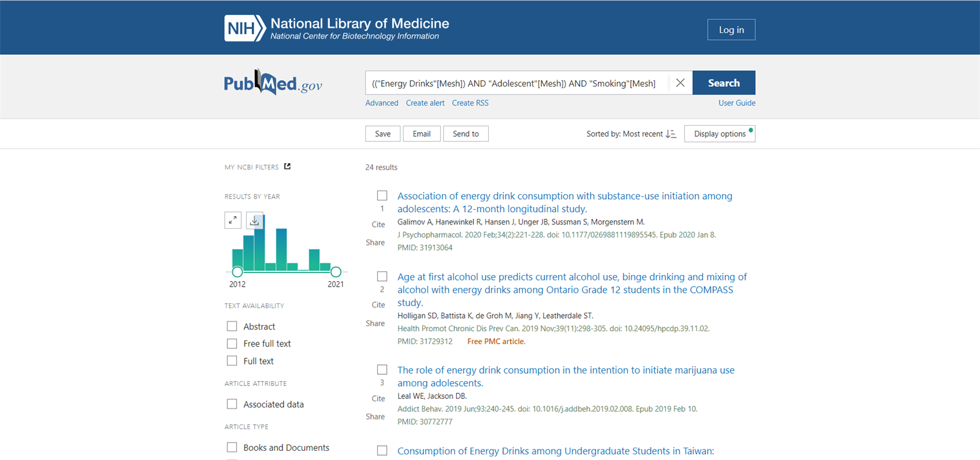Select the first result's checkbox

point(382,195)
